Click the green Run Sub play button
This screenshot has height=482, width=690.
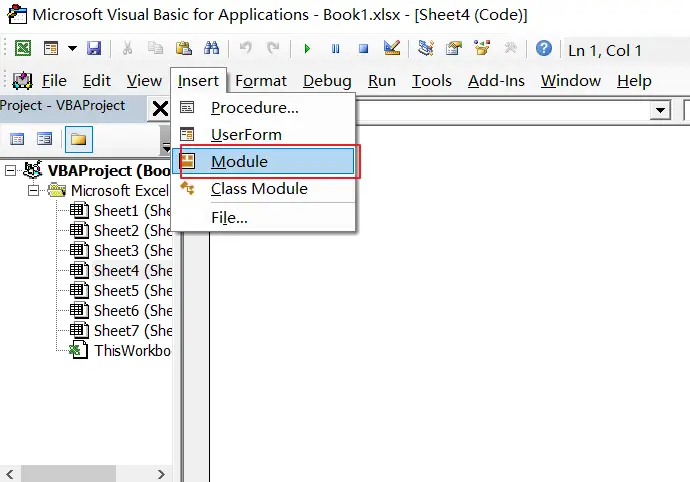click(307, 48)
